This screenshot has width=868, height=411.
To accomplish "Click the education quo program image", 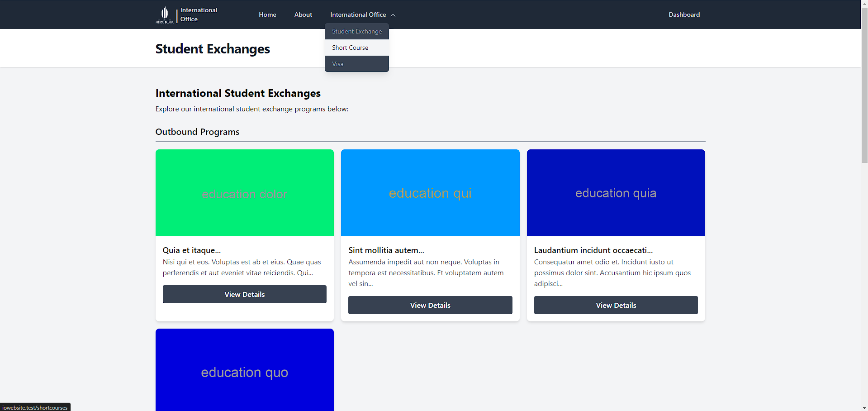I will [244, 371].
